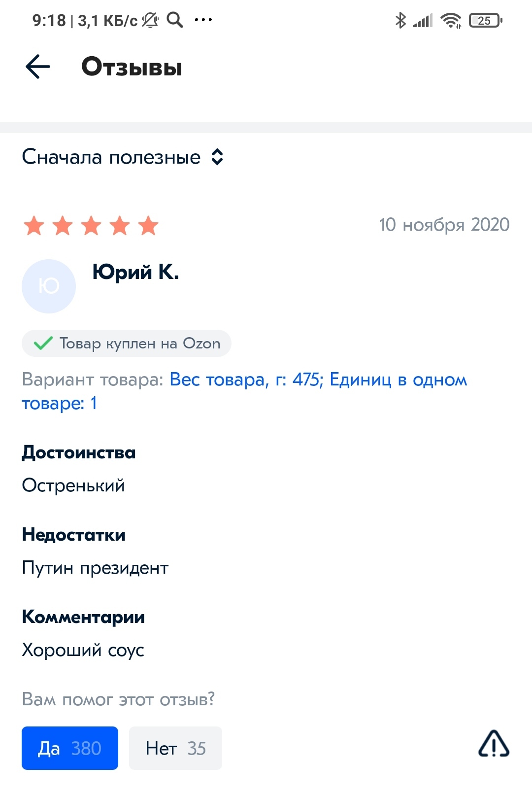Open the report review warning icon
This screenshot has width=532, height=794.
(x=494, y=744)
